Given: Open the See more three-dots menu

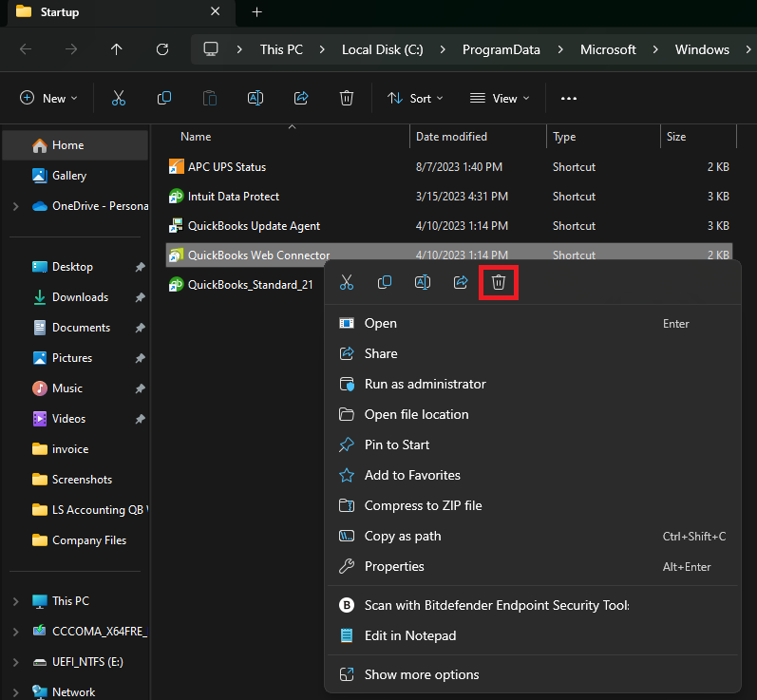Looking at the screenshot, I should [569, 99].
